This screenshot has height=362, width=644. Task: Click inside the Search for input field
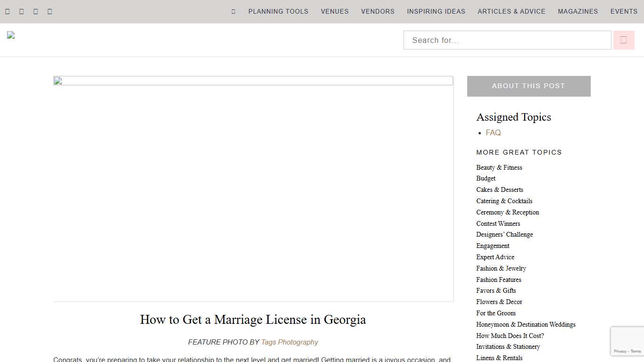pos(507,40)
